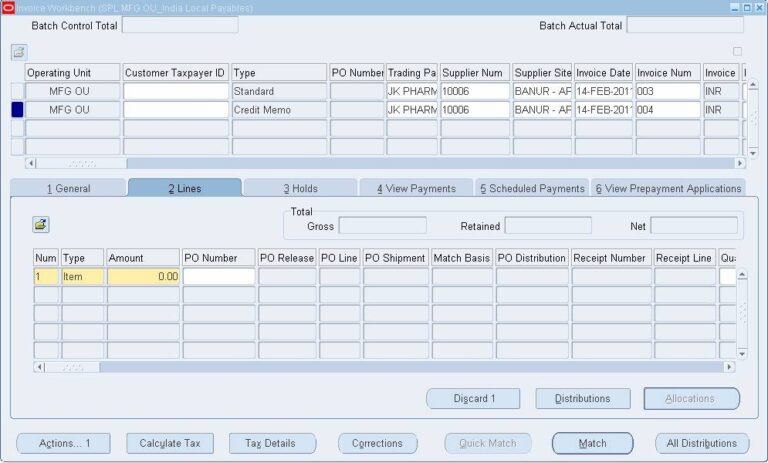
Task: Click Invoice Num 003 field
Action: tap(668, 91)
